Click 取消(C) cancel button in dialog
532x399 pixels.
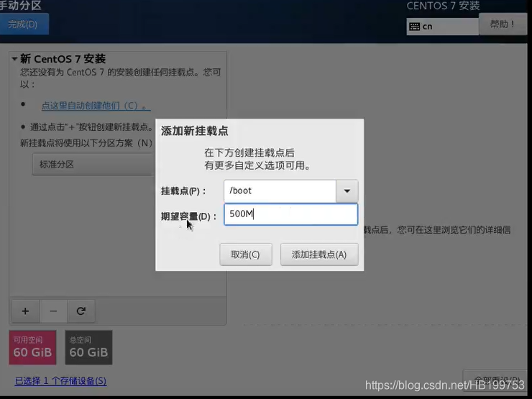click(x=246, y=254)
